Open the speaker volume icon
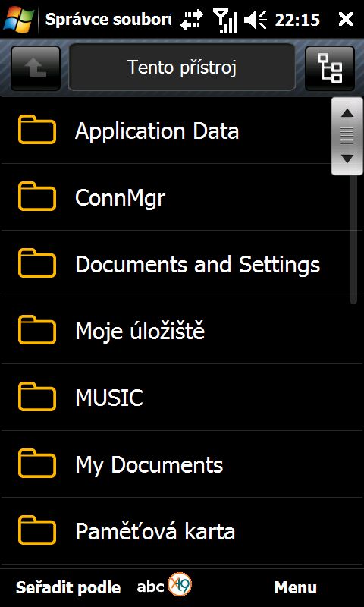Viewport: 364px width, 607px height. point(256,20)
